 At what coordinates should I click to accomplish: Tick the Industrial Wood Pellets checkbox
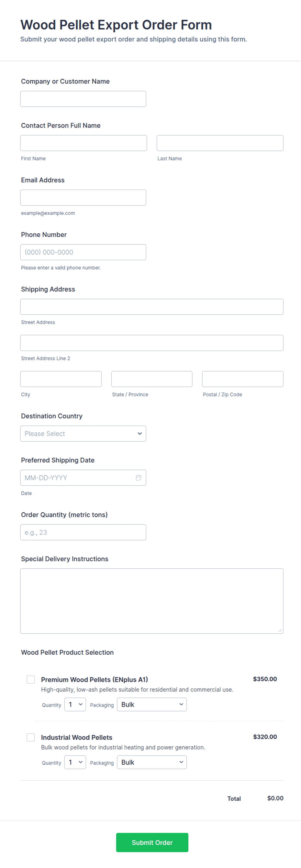coord(31,737)
